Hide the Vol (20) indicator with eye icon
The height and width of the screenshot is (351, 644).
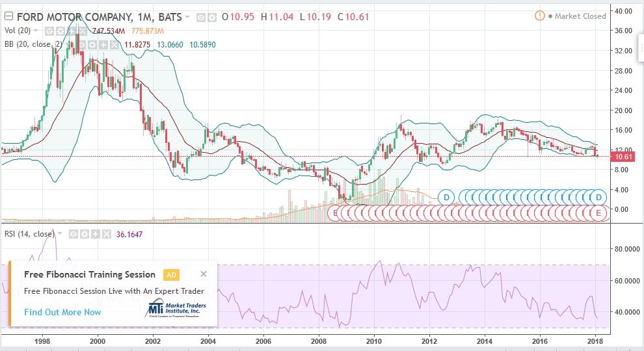[x=49, y=31]
